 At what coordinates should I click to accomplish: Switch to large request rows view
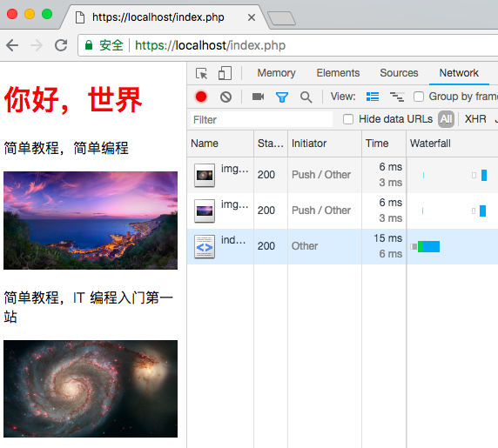(x=373, y=97)
